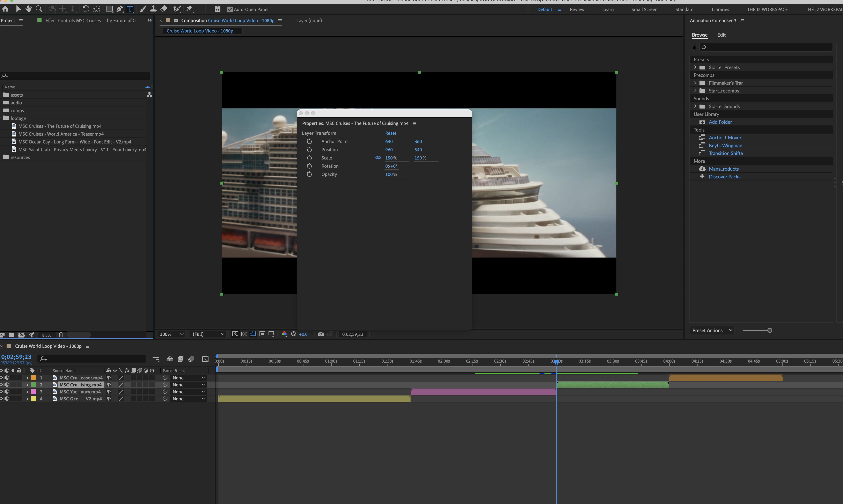Screen dimensions: 843x504
Task: Toggle the Scale constrain proportions link
Action: pyautogui.click(x=378, y=158)
